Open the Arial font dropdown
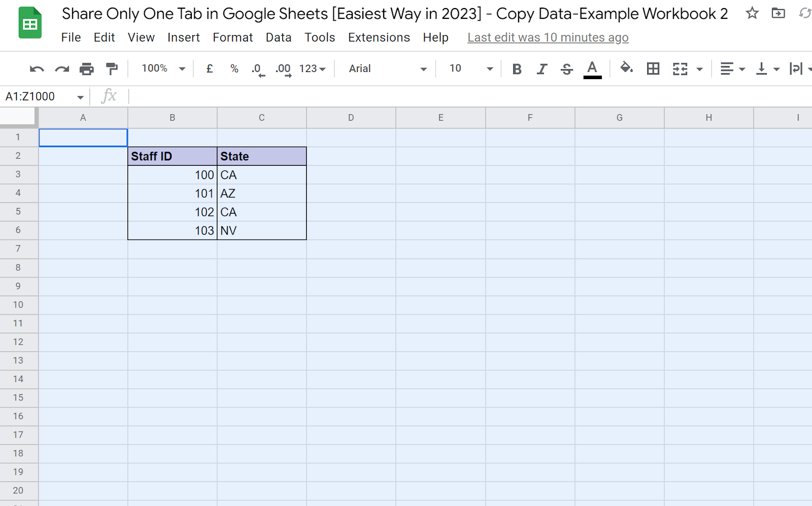This screenshot has width=812, height=506. [387, 69]
